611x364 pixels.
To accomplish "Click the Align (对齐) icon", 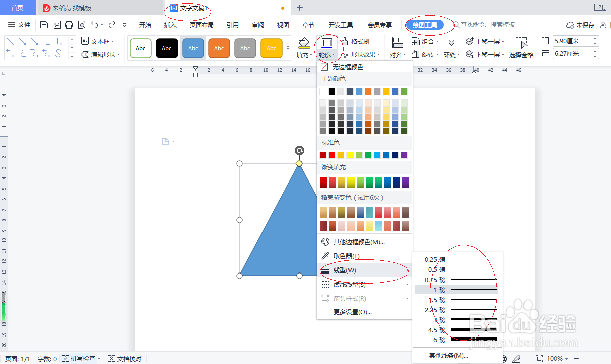I will pos(398,43).
